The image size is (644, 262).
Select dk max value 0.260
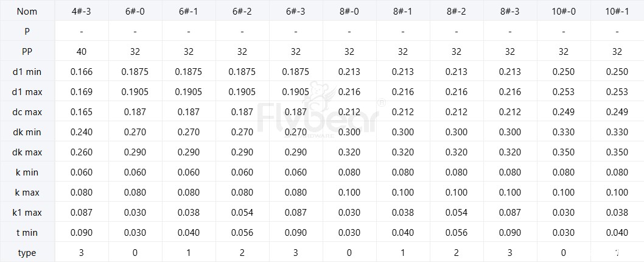click(82, 152)
